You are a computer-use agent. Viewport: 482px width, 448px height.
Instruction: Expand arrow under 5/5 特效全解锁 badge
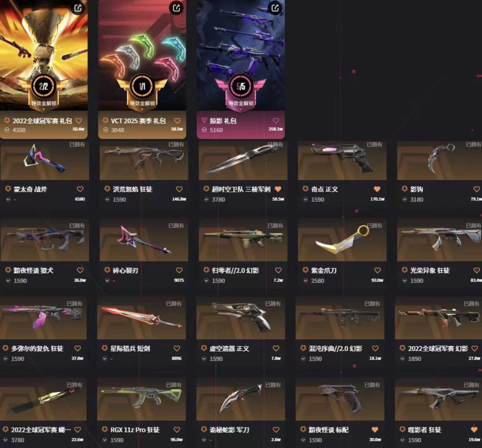tap(241, 109)
